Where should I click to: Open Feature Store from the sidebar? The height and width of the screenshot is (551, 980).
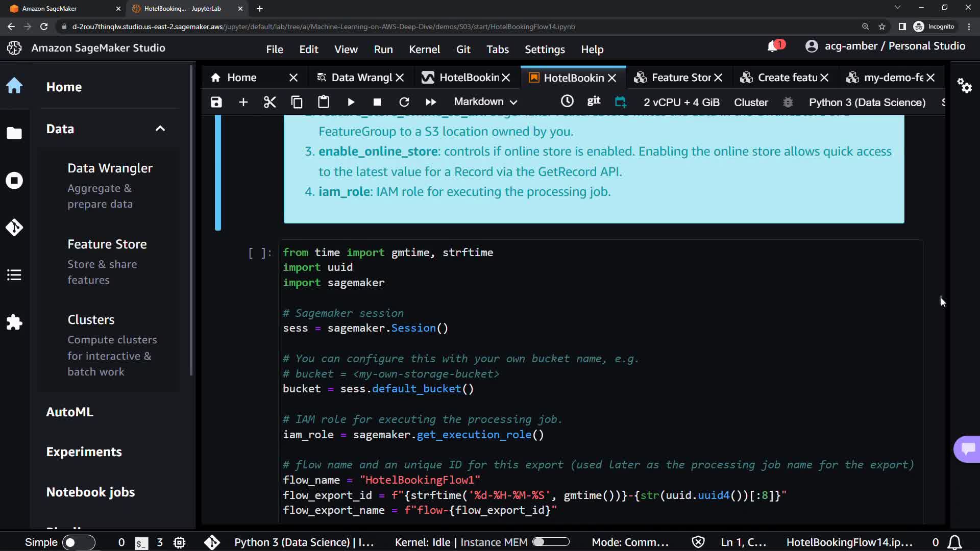[x=107, y=244]
